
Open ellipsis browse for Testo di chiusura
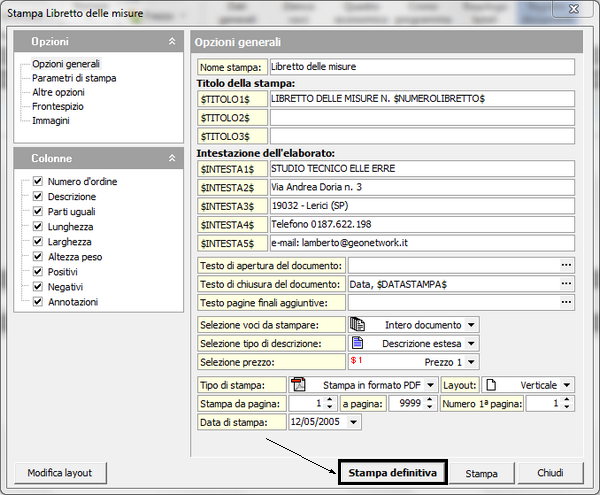coord(567,284)
